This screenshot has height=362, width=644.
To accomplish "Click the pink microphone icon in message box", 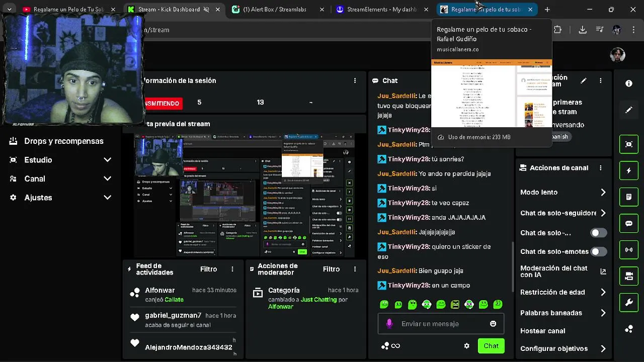I will 389,324.
